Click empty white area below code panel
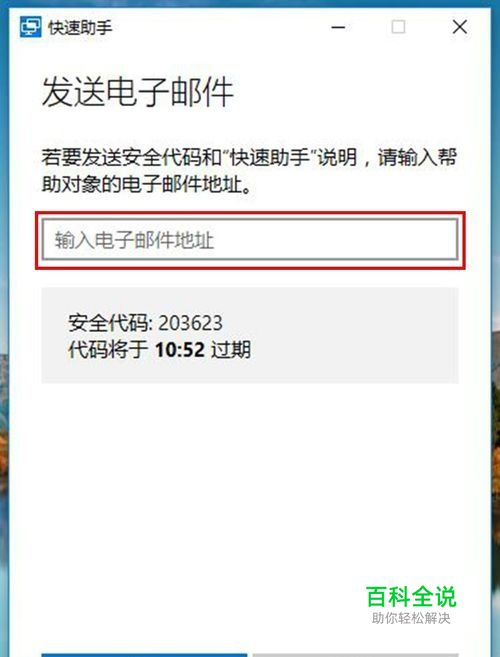 pos(250,482)
